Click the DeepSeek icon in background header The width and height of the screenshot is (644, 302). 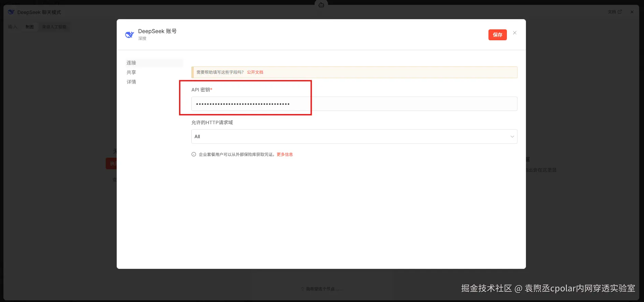click(11, 12)
